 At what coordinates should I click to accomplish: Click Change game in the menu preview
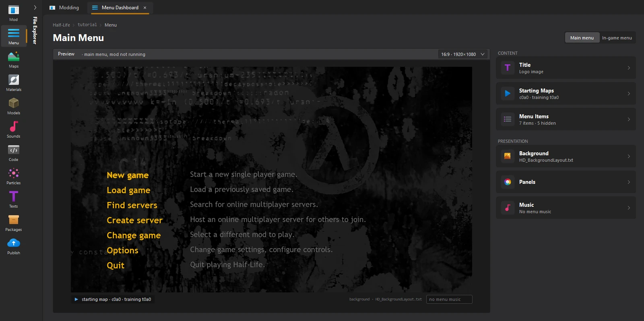134,235
